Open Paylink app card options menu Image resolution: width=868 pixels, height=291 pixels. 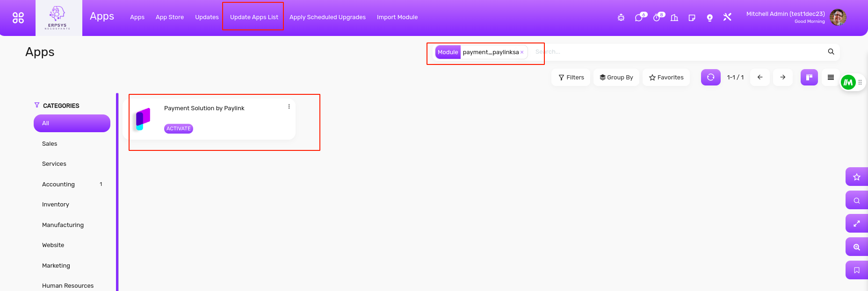pos(289,106)
